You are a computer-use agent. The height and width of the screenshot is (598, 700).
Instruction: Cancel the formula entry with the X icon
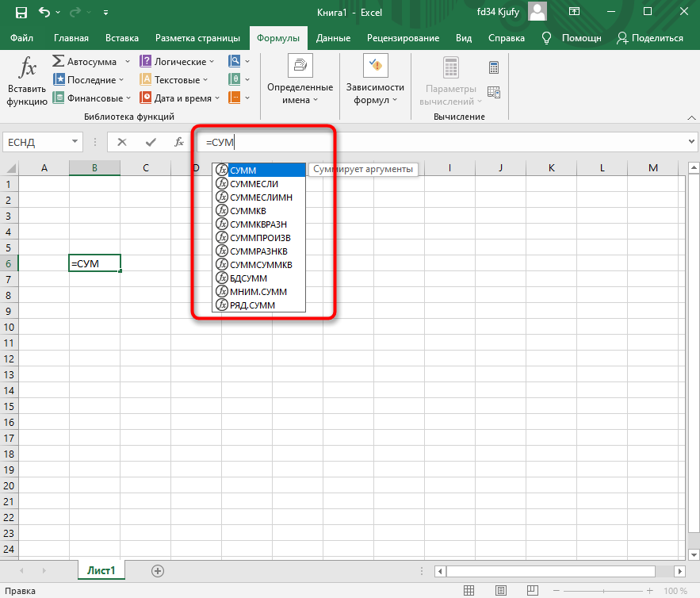point(121,142)
